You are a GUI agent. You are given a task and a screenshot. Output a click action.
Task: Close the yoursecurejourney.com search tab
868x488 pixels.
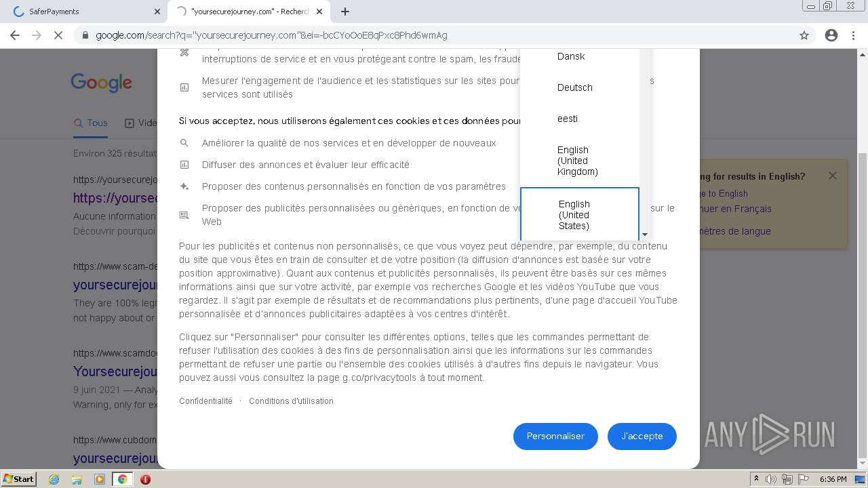tap(319, 12)
